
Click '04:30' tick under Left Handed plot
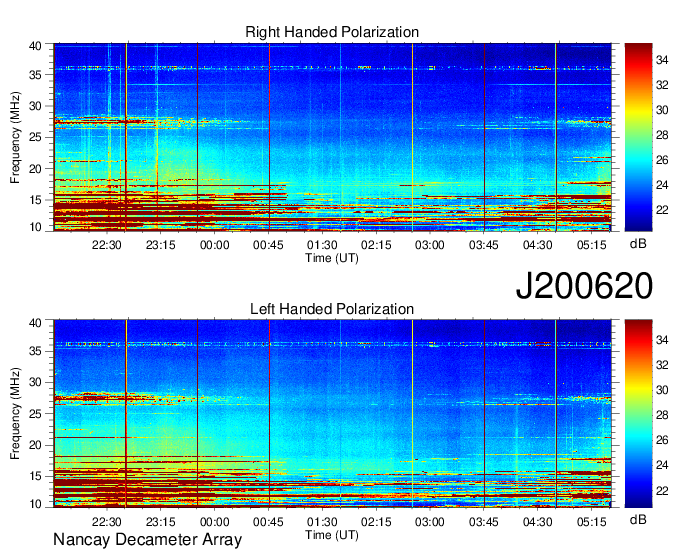click(x=538, y=522)
